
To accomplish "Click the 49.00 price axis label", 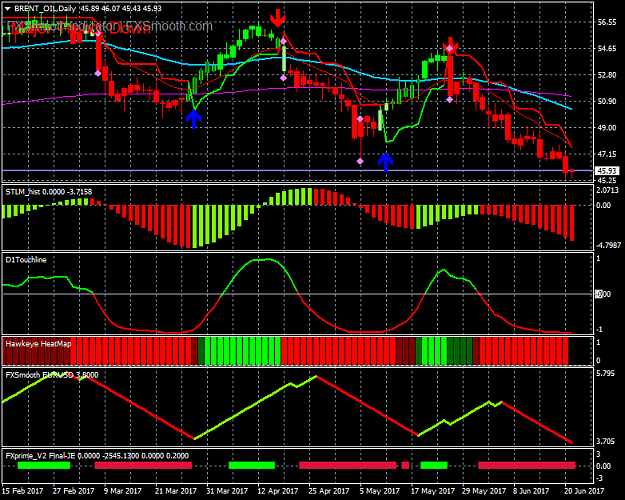I will click(x=607, y=128).
